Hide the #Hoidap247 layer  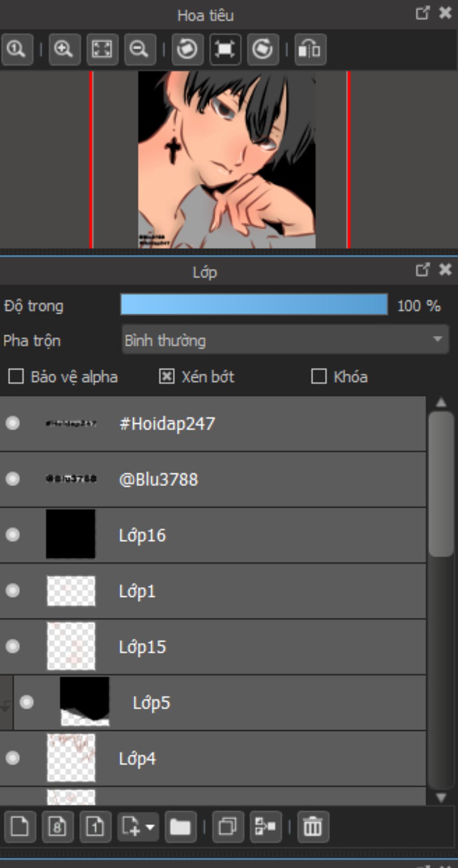coord(13,423)
